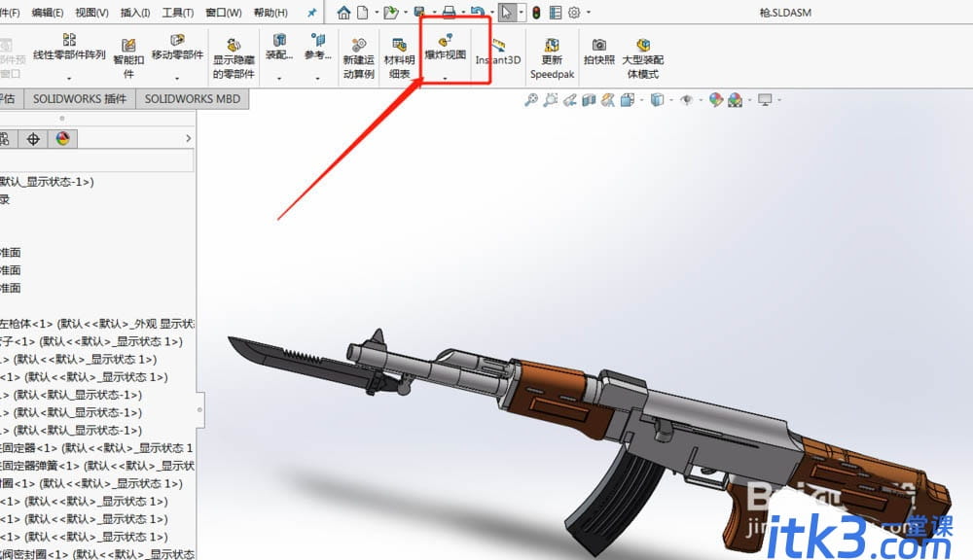Click the Apply Scene icon

point(736,100)
